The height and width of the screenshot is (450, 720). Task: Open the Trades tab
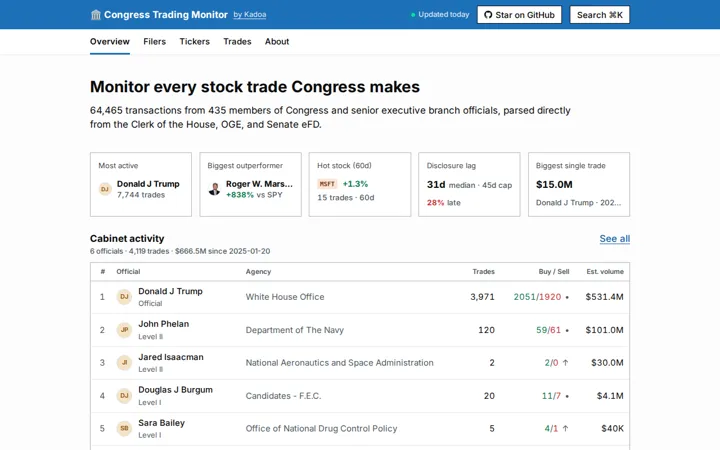click(237, 41)
